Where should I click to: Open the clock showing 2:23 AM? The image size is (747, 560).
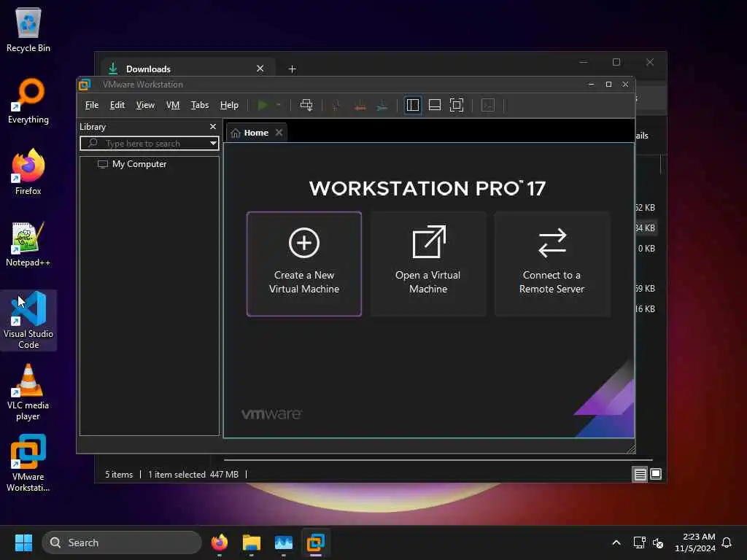click(x=694, y=542)
